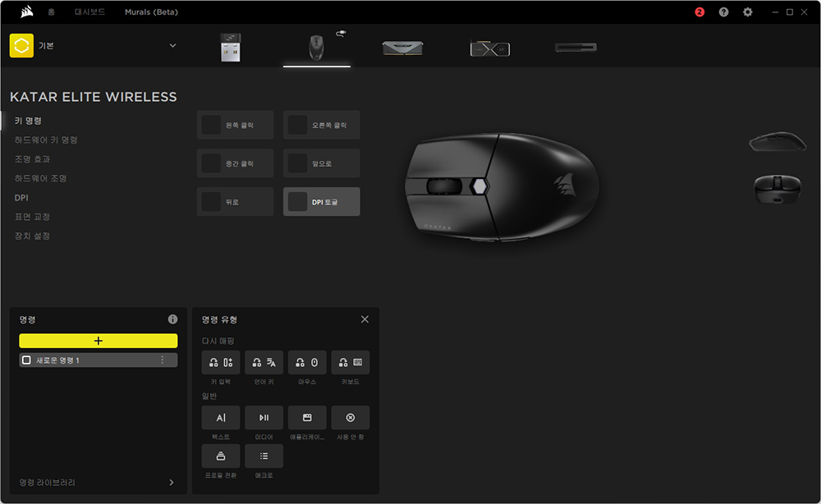Choose the 사용 안 함 disable icon

coord(351,418)
